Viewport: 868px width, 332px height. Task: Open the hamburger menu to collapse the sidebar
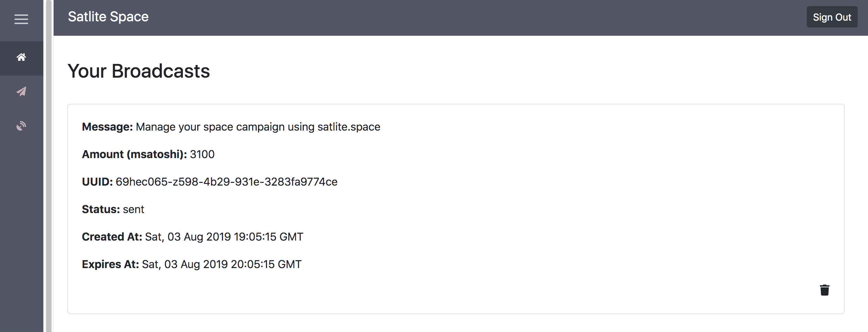[21, 19]
